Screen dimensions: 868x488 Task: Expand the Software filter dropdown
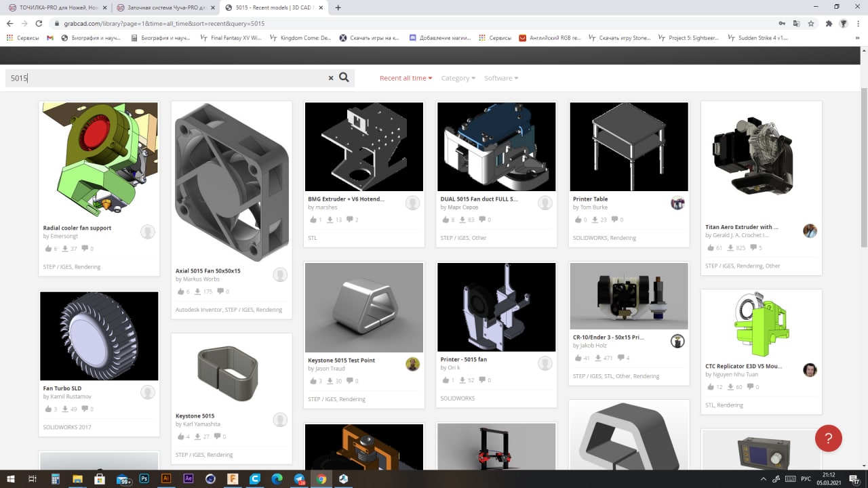tap(500, 78)
